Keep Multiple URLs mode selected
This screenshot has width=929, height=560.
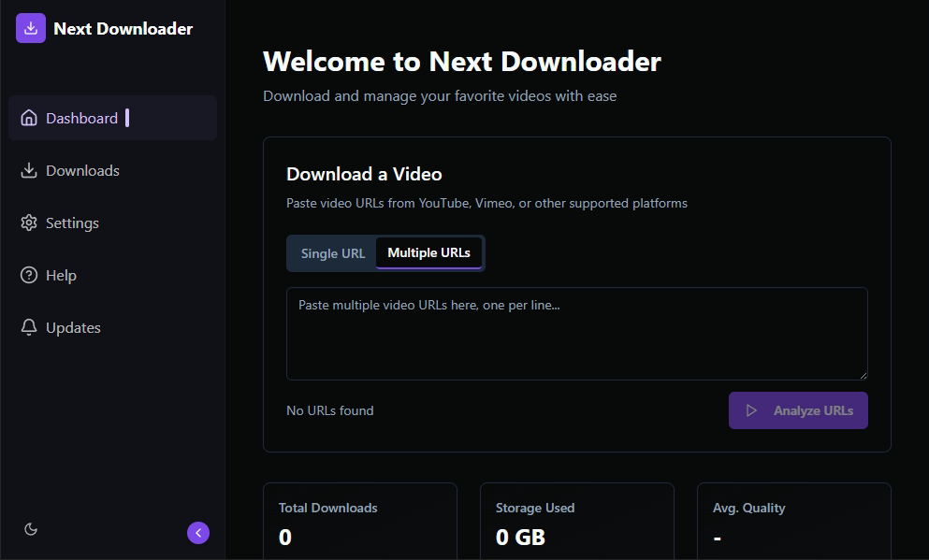point(428,252)
